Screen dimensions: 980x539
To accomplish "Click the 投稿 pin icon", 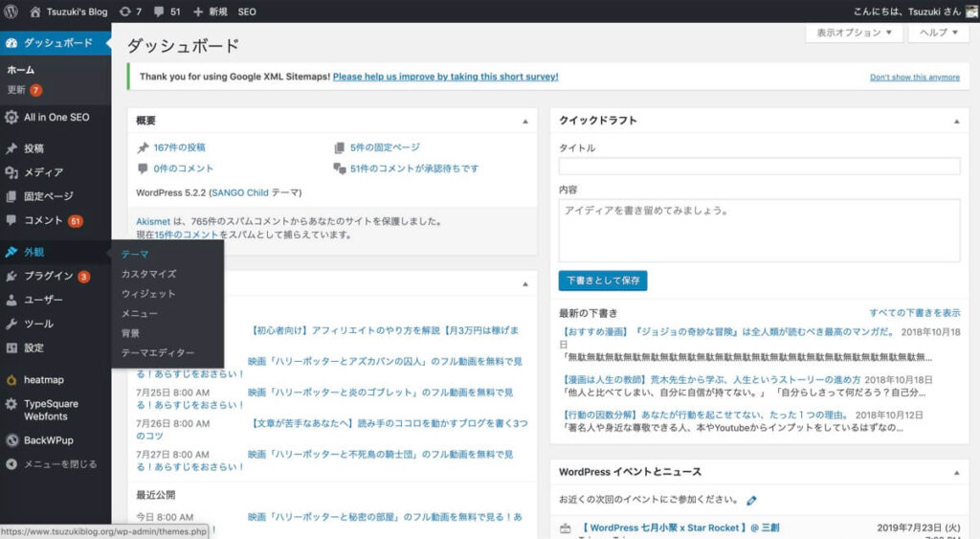I will pyautogui.click(x=11, y=148).
